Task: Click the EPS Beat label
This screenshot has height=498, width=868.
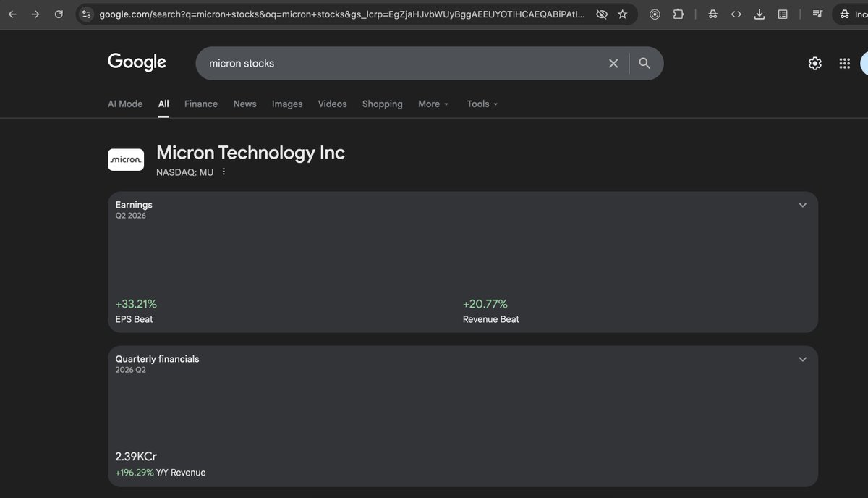Action: coord(134,319)
